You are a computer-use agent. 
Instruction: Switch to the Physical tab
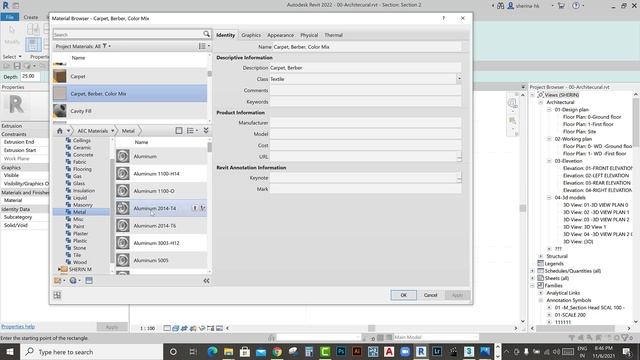(x=309, y=35)
